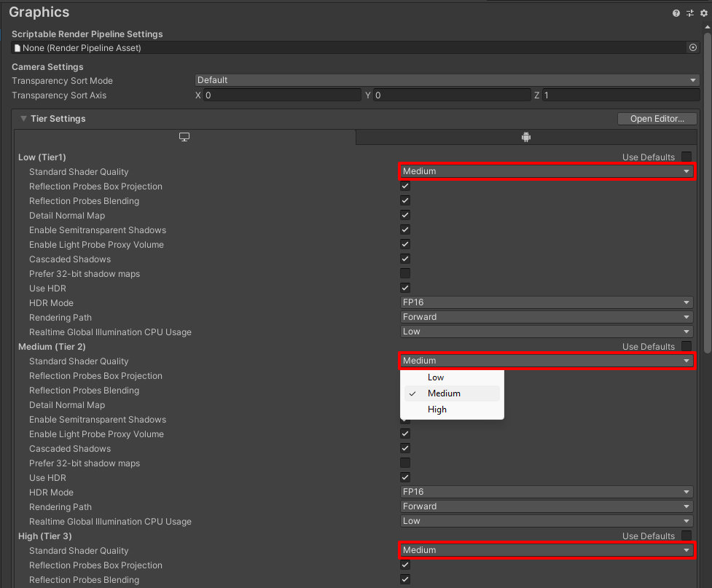The image size is (712, 588).
Task: Click the Open Editor... button
Action: pos(657,119)
